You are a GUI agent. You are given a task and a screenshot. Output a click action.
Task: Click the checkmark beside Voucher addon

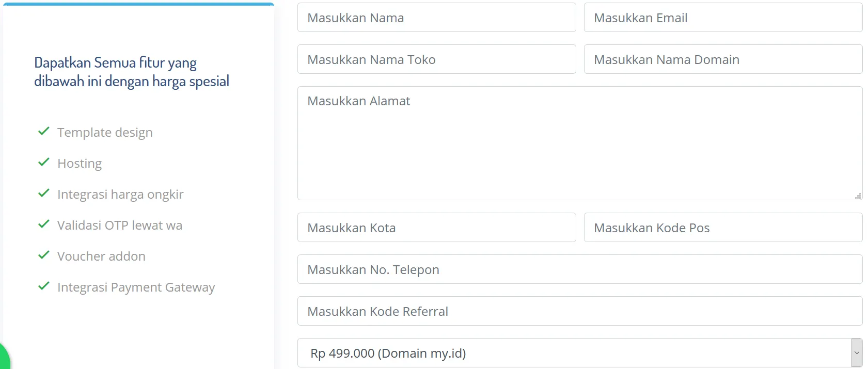pos(44,255)
